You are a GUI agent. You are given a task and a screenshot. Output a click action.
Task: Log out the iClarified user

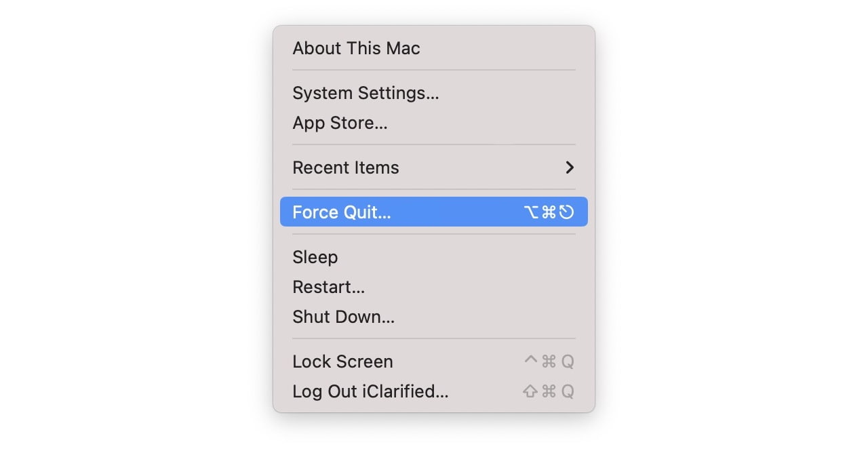tap(370, 391)
